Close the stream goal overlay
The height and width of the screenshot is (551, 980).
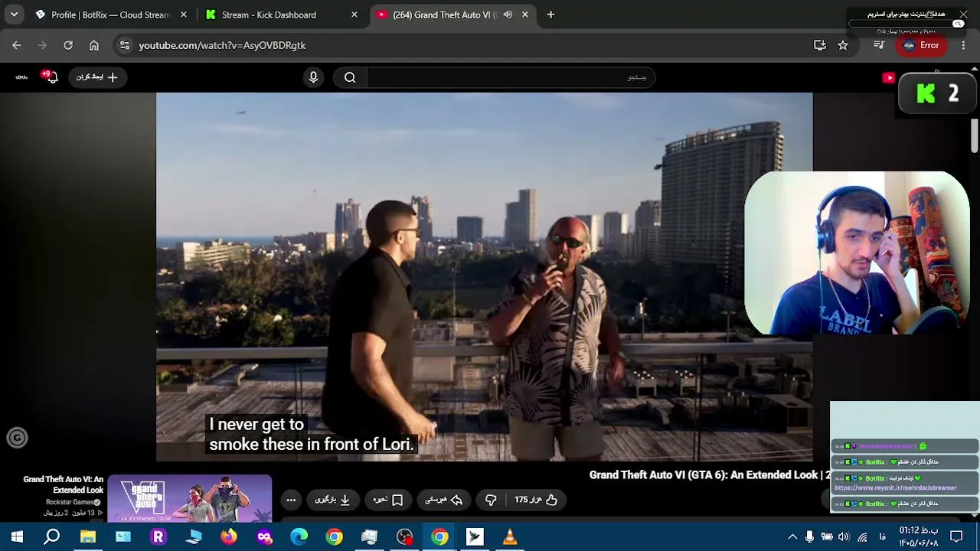pos(963,14)
